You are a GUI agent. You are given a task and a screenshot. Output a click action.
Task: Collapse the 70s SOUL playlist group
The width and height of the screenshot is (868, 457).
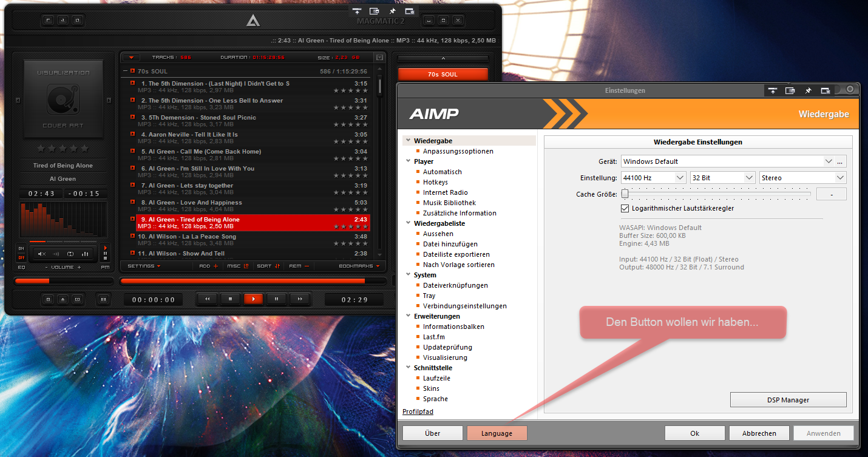[125, 71]
